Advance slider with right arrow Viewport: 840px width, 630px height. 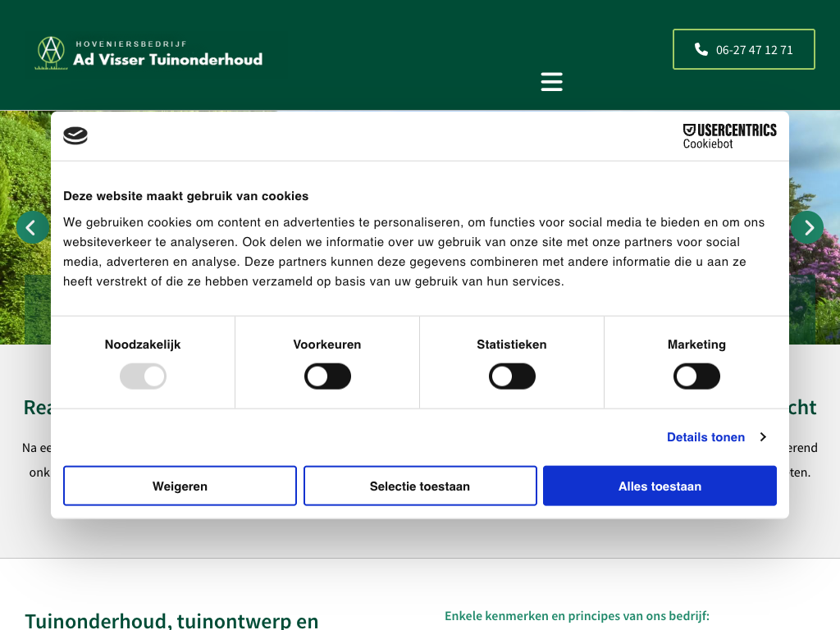pos(807,227)
